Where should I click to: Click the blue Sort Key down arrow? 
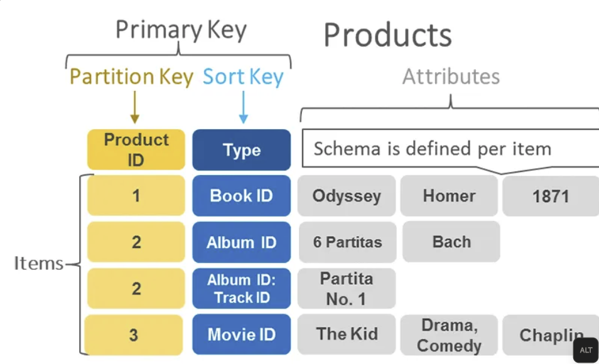(x=244, y=107)
